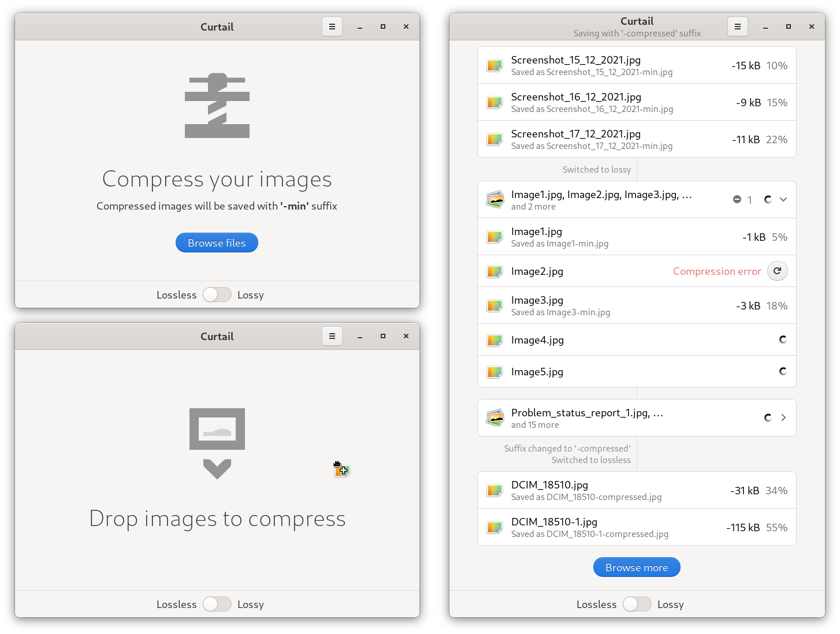Viewport: 840px width, 634px height.
Task: Click '-115 kB' savings value
Action: [x=743, y=528]
